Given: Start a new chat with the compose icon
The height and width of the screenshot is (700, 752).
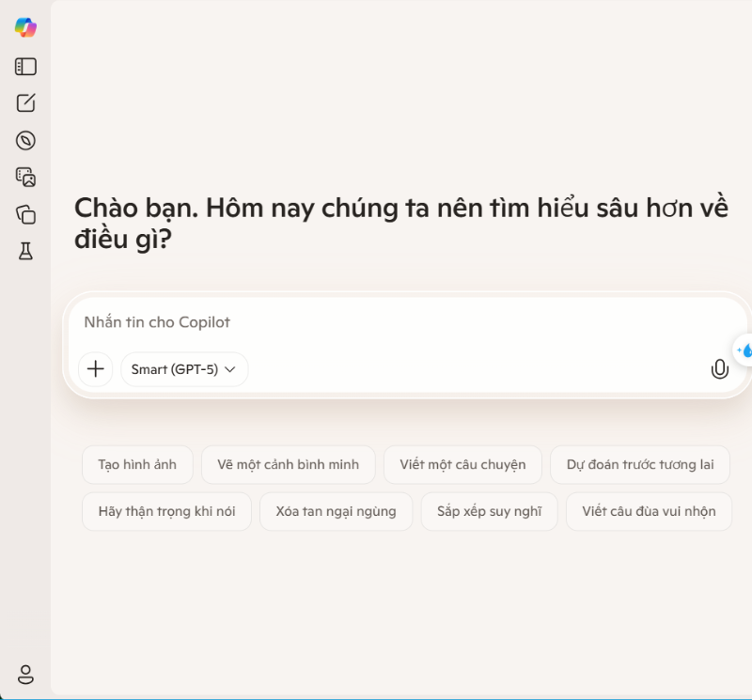Looking at the screenshot, I should click(26, 103).
